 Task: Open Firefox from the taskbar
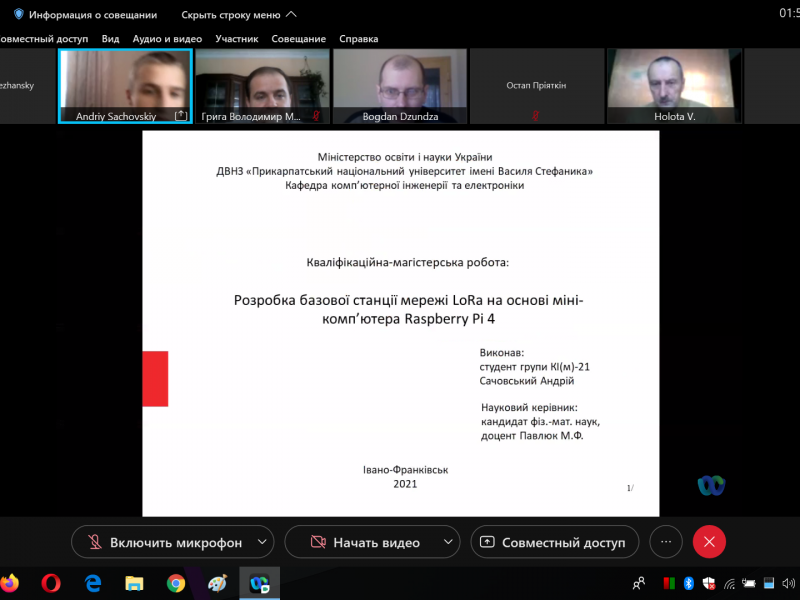10,582
